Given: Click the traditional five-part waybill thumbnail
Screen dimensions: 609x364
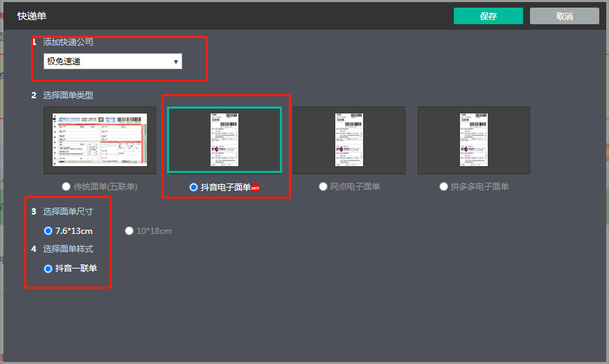Looking at the screenshot, I should click(x=100, y=140).
